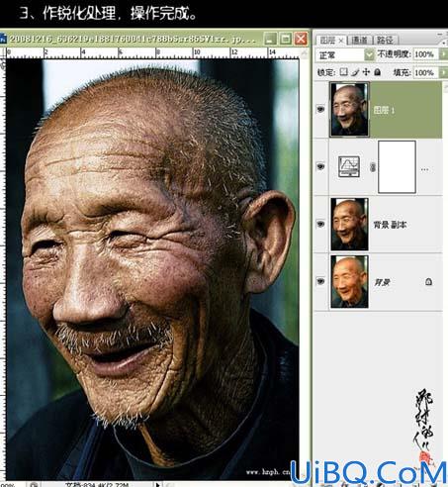Screen dimensions: 448x487
Task: Click the ruler origin corner box
Action: (x=3, y=52)
